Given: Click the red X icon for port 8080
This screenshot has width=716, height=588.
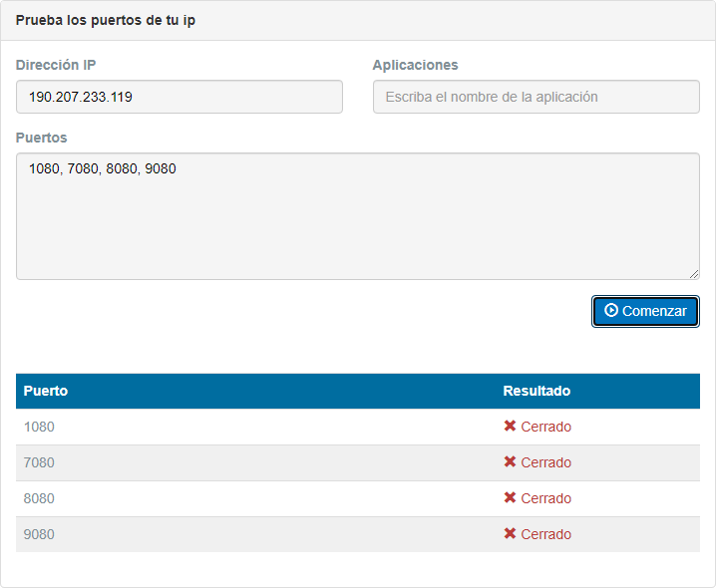Looking at the screenshot, I should coord(510,497).
